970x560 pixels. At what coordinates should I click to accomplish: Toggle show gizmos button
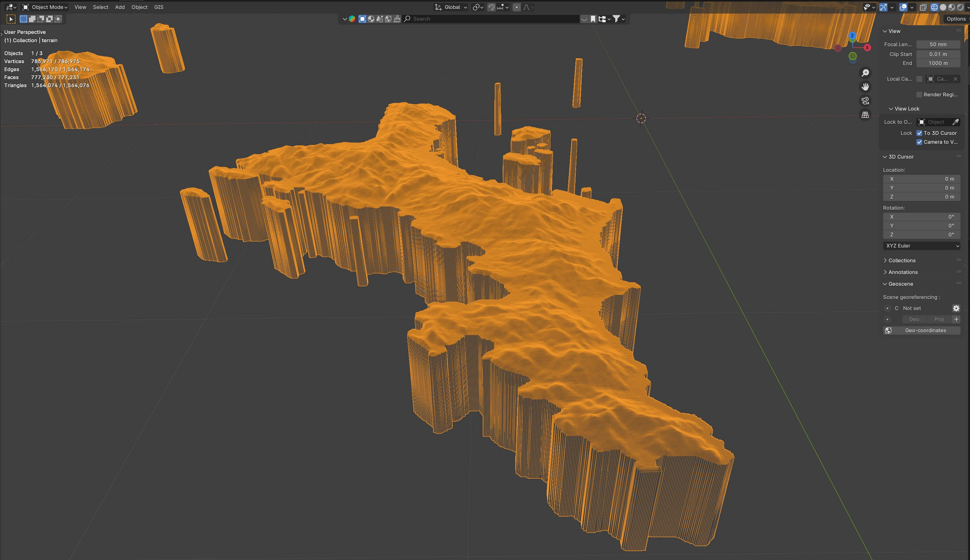(883, 7)
